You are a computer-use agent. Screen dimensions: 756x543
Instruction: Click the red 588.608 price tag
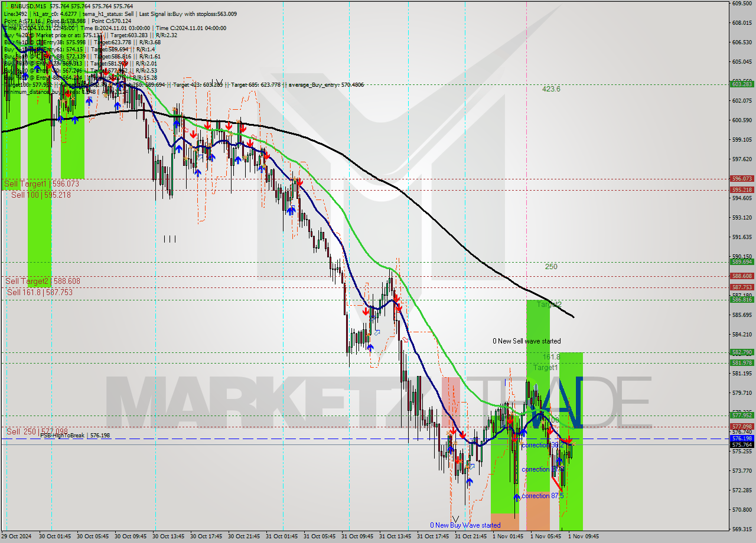tap(742, 276)
